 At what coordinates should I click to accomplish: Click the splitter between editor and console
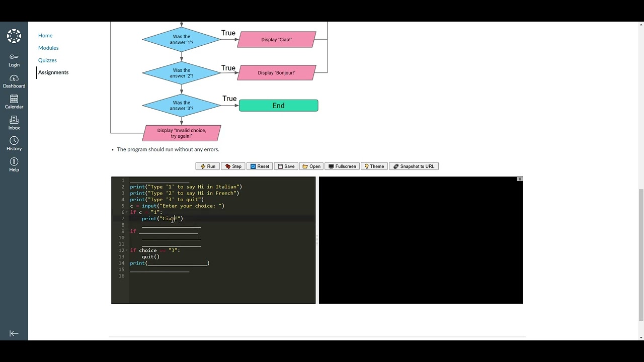point(317,240)
